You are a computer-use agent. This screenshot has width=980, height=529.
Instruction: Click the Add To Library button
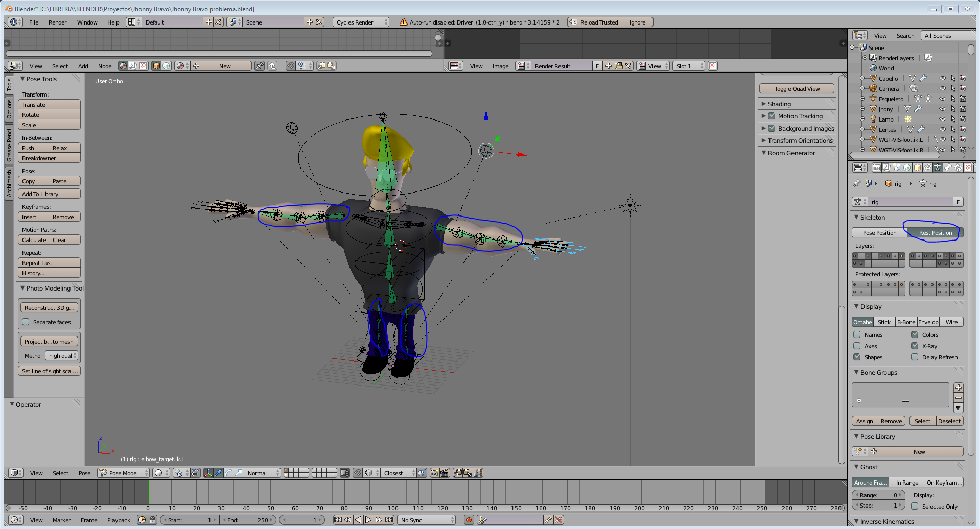(x=49, y=194)
